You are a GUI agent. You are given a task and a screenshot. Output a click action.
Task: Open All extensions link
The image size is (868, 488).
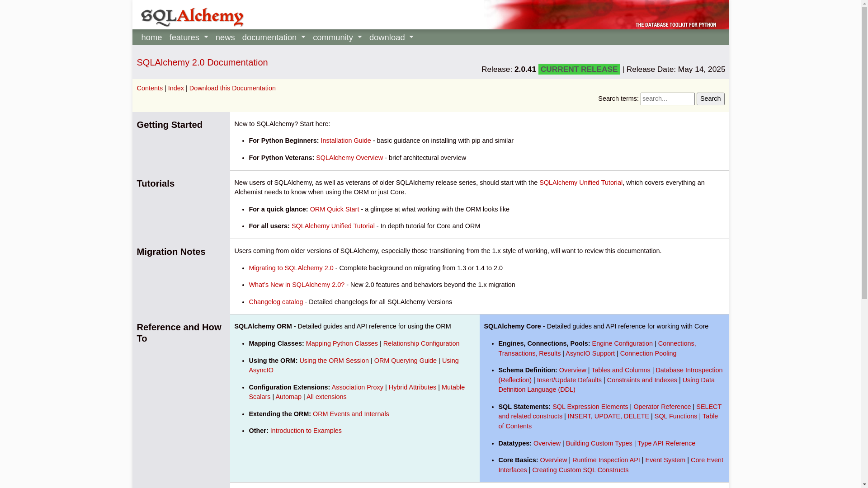tap(326, 397)
